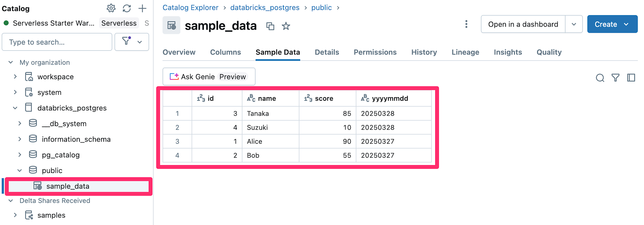Copy the sample_data table name
644x225 pixels.
(x=270, y=26)
